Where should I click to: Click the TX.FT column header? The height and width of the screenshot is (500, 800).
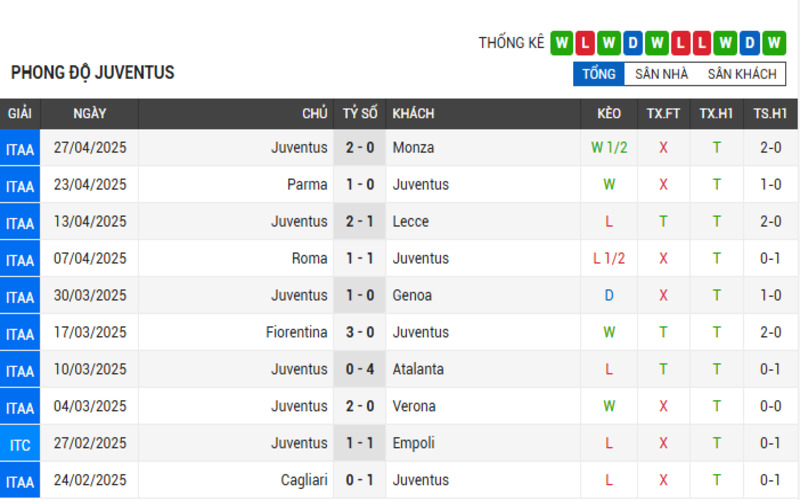(x=663, y=113)
